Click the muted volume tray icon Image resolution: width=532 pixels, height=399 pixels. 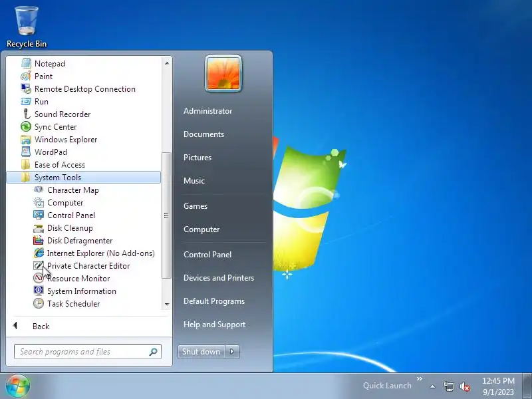pyautogui.click(x=465, y=386)
